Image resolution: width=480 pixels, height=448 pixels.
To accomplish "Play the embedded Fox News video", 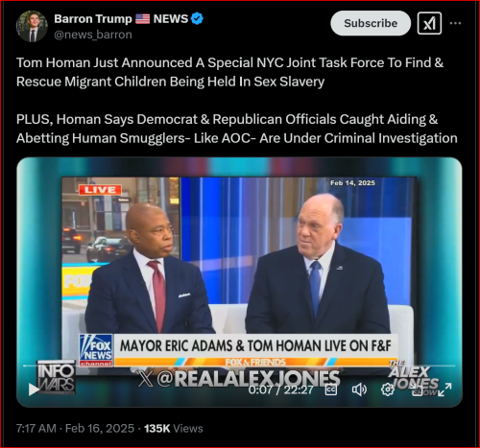I will pos(34,389).
